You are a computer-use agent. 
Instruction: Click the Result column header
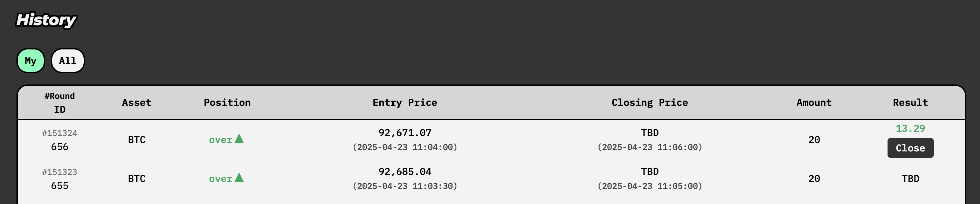point(910,103)
